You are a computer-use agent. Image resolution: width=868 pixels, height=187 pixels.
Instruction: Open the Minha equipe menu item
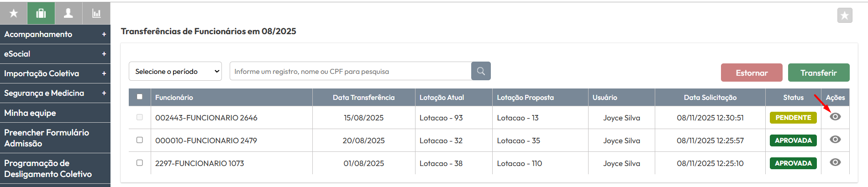[30, 113]
